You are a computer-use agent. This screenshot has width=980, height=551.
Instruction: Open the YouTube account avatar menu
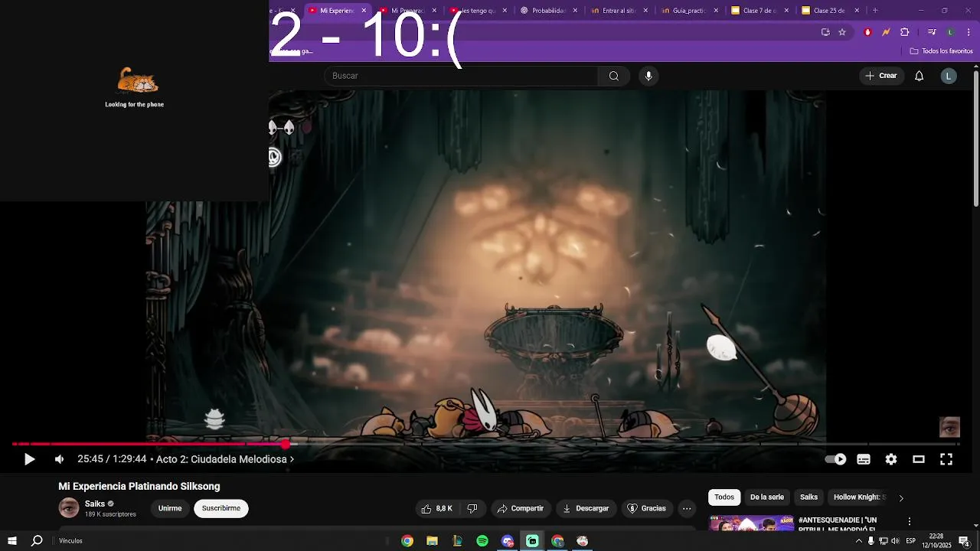click(949, 76)
